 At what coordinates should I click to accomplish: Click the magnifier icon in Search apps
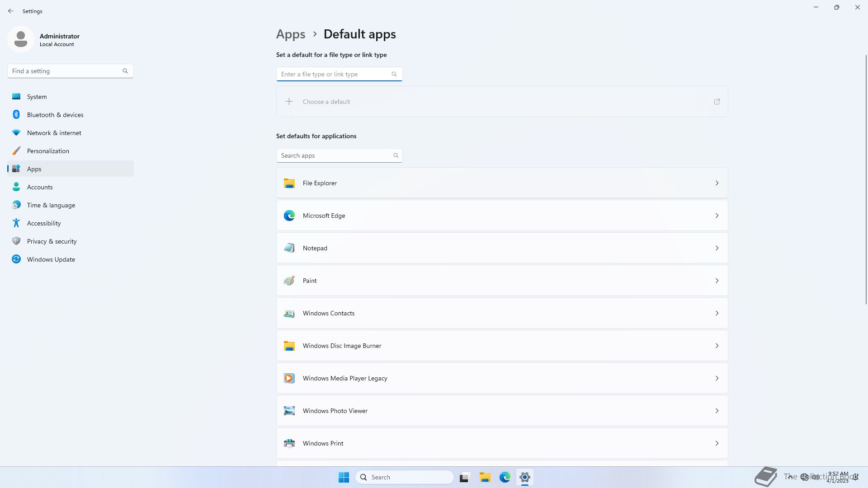[396, 155]
